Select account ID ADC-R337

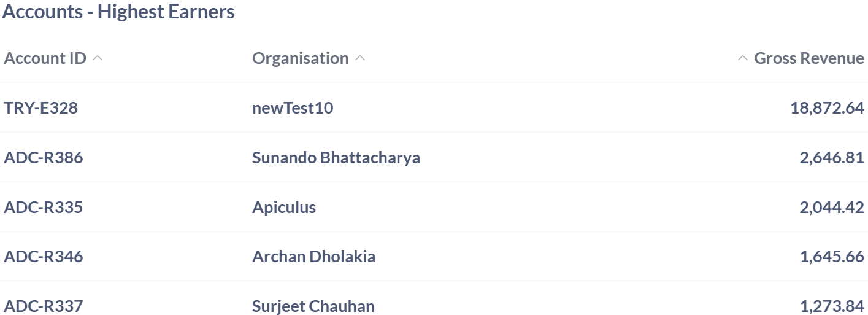pos(44,306)
